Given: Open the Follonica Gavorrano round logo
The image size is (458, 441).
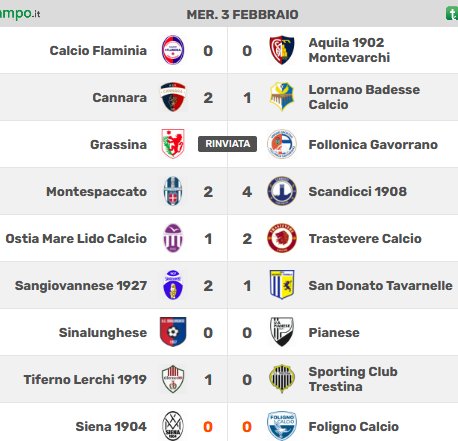Looking at the screenshot, I should click(282, 144).
